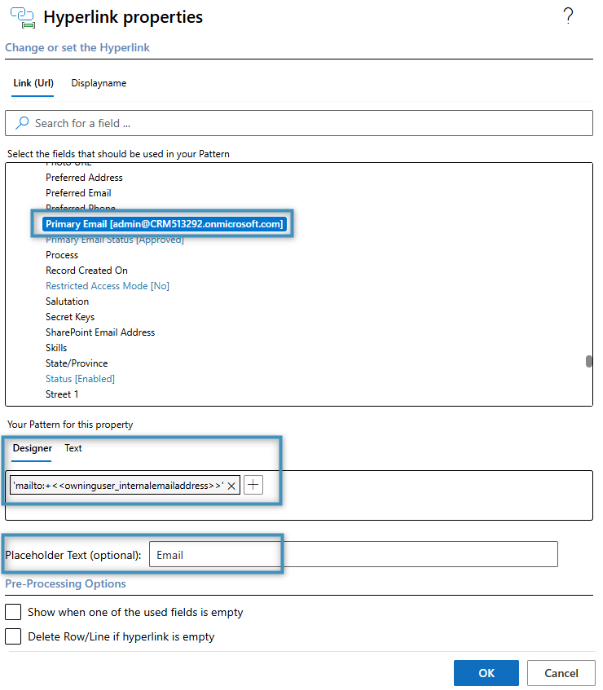Choose the Salutation field in list
The height and width of the screenshot is (690, 603).
click(x=67, y=301)
